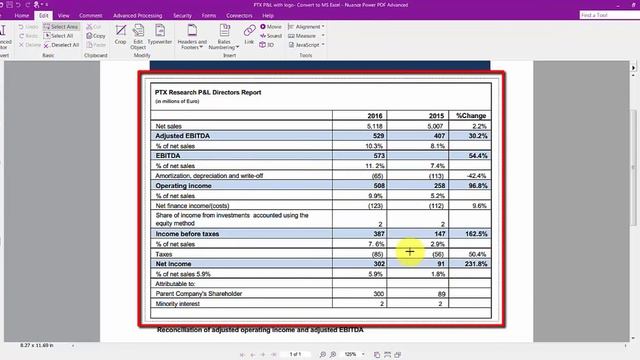Click the PTX Research P&L Directors Report title

click(208, 92)
